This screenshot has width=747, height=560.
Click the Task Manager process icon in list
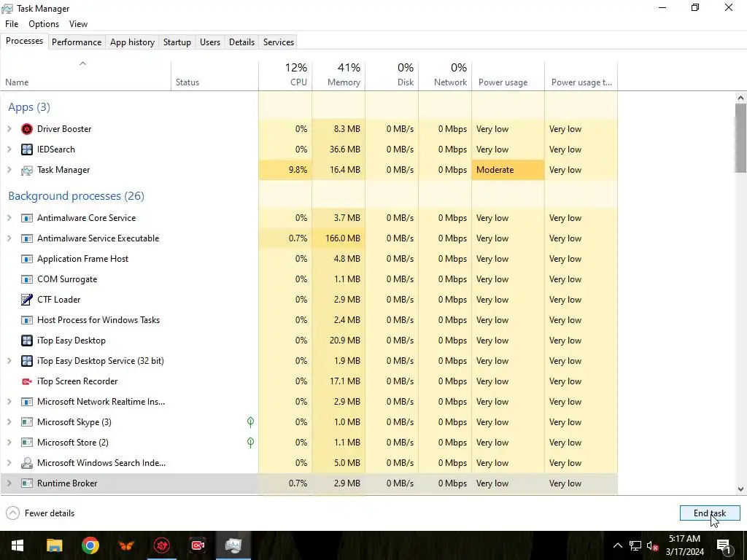click(27, 170)
